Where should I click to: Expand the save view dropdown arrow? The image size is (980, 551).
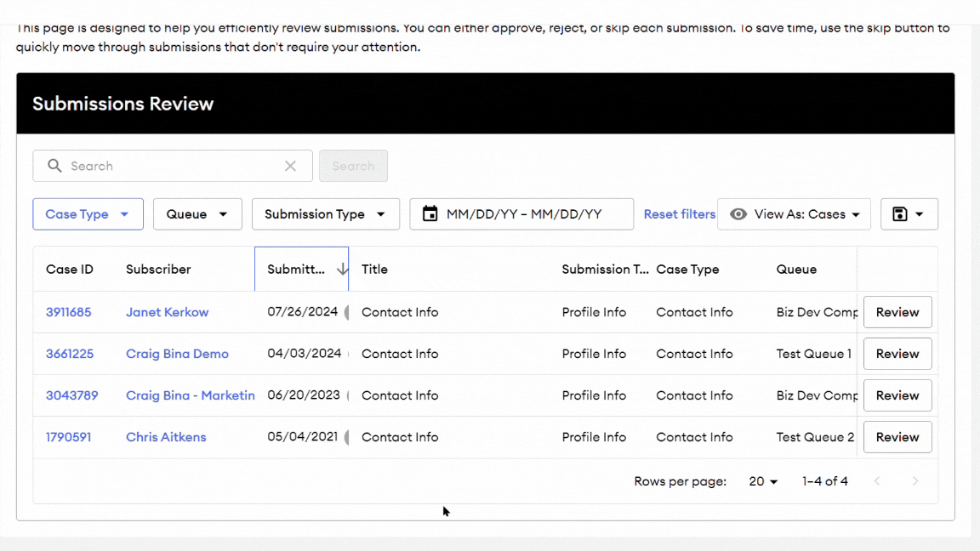click(x=920, y=214)
